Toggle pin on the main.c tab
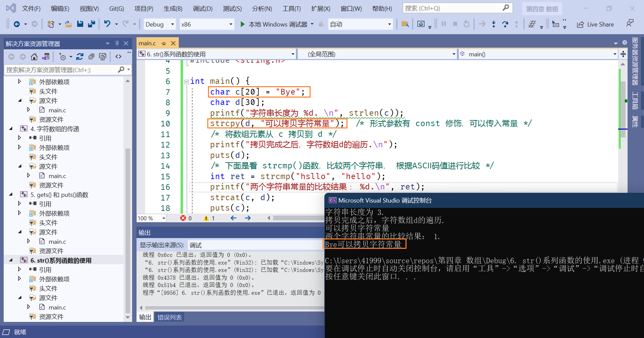Screen dimensions: 644x338 (163, 43)
